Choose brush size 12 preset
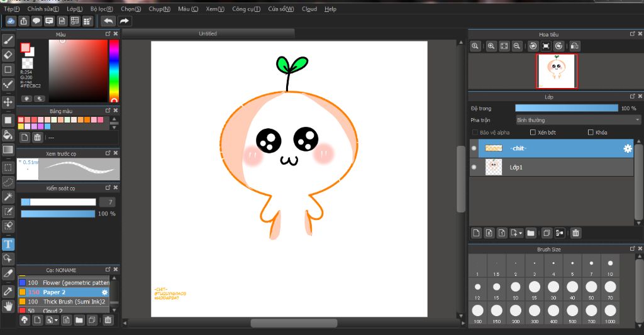This screenshot has width=644, height=335. 478,290
